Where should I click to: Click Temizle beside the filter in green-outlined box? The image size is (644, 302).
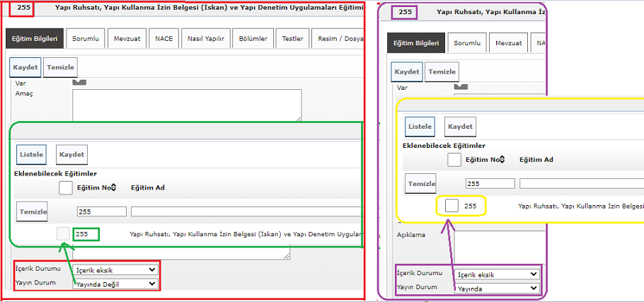click(33, 211)
